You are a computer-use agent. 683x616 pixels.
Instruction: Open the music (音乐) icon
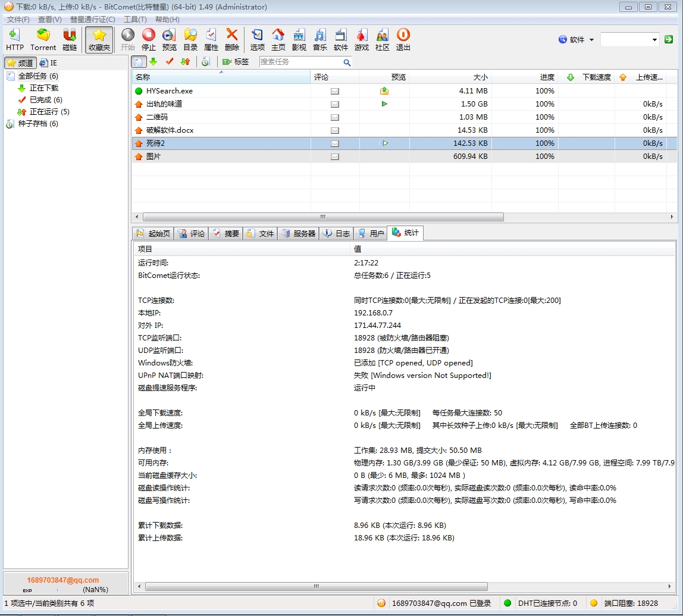[319, 40]
